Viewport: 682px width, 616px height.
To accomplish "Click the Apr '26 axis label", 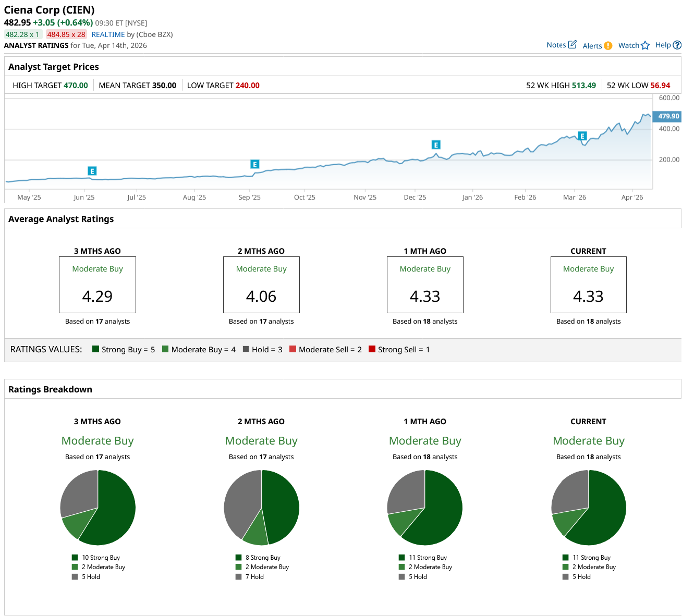I will tap(632, 197).
